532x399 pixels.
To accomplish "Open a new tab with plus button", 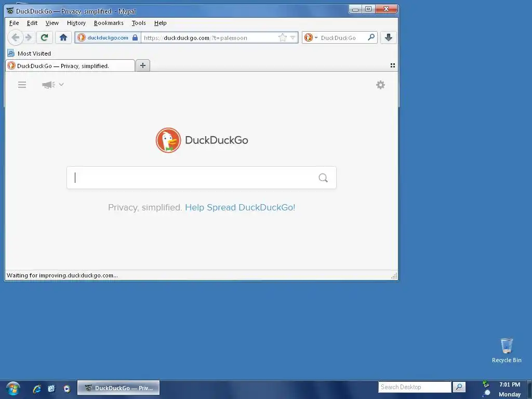I will (143, 65).
